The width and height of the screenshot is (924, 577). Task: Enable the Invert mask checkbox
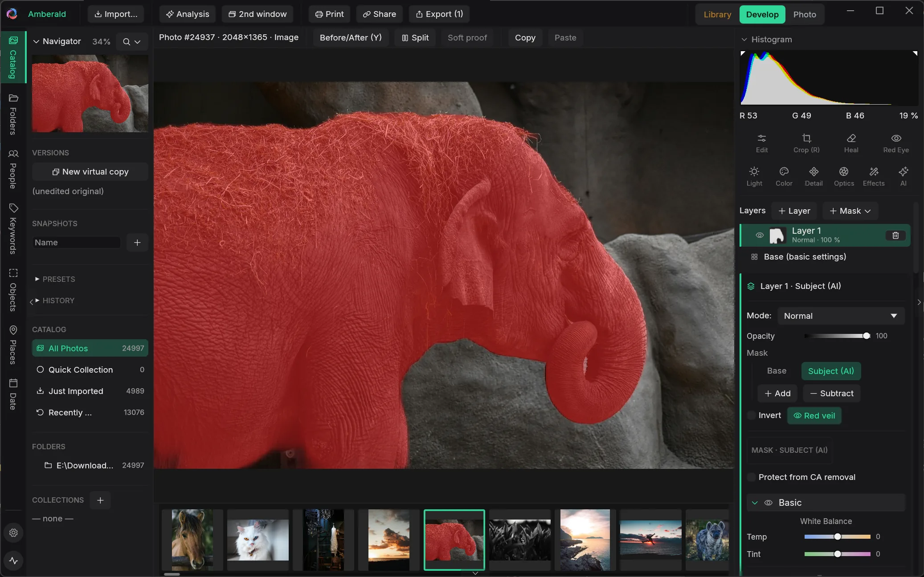coord(752,415)
